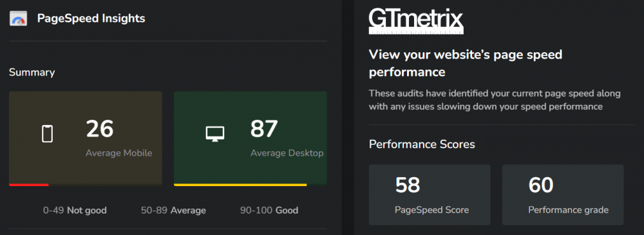The height and width of the screenshot is (235, 644).
Task: Open the Average Desktop score card
Action: pyautogui.click(x=250, y=138)
